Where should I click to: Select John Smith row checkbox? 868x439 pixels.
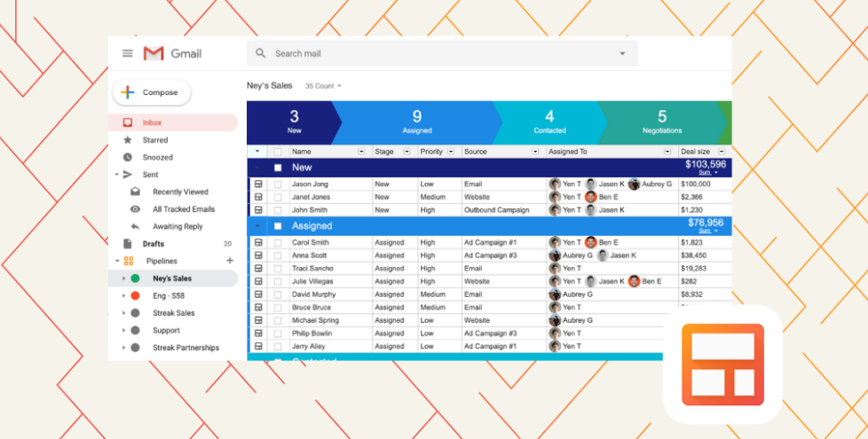click(278, 210)
